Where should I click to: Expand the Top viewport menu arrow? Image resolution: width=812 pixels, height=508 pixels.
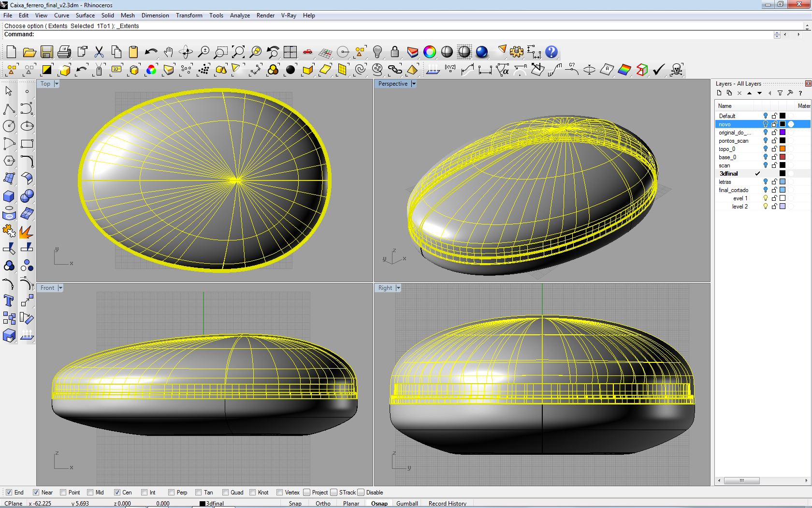coord(57,84)
